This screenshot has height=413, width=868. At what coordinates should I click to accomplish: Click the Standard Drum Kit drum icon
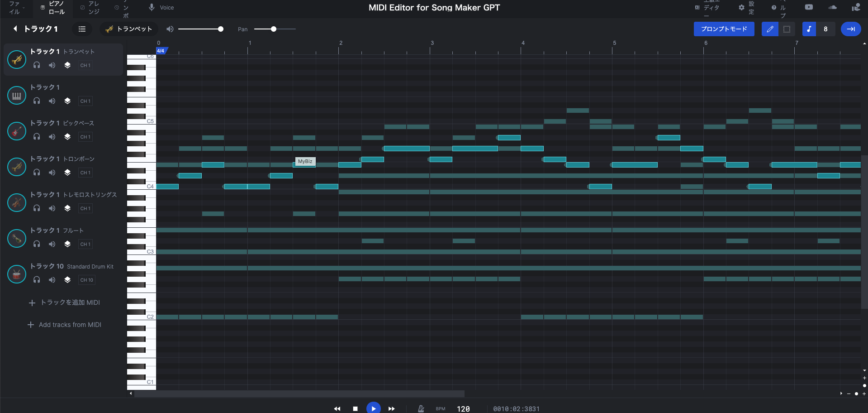click(16, 274)
